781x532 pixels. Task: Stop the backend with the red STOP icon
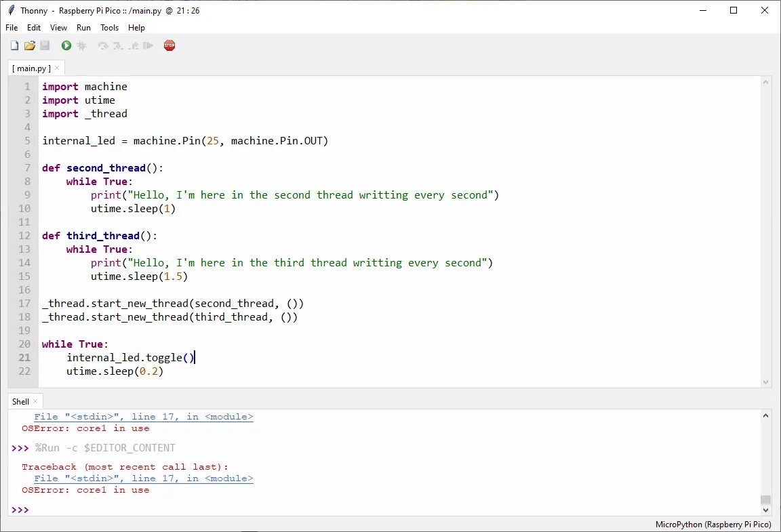169,46
